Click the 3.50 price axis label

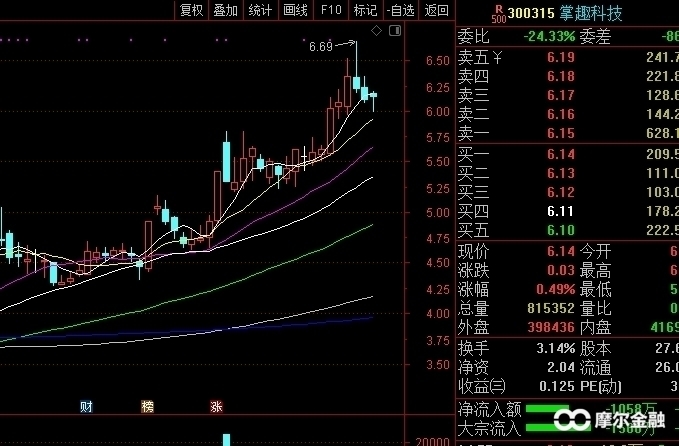pos(438,365)
